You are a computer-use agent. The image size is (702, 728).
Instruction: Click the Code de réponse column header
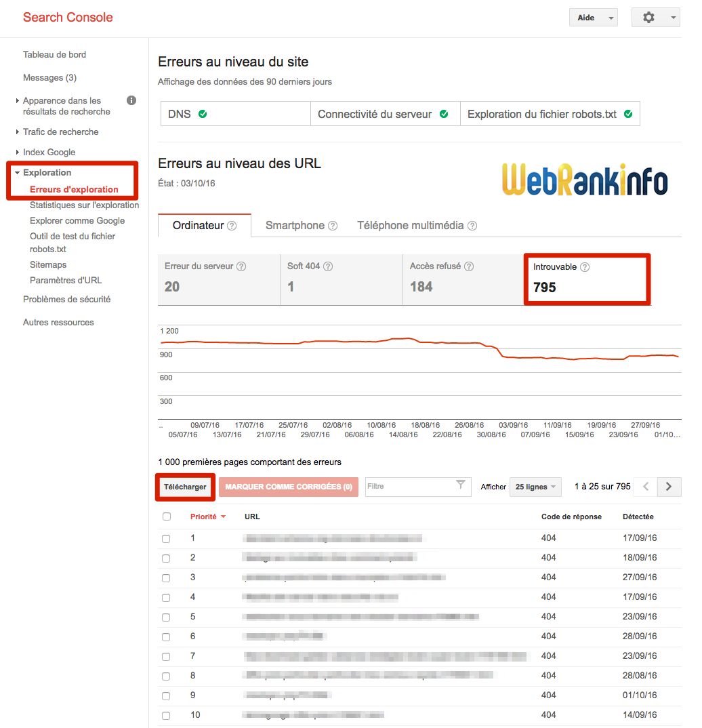pos(572,517)
